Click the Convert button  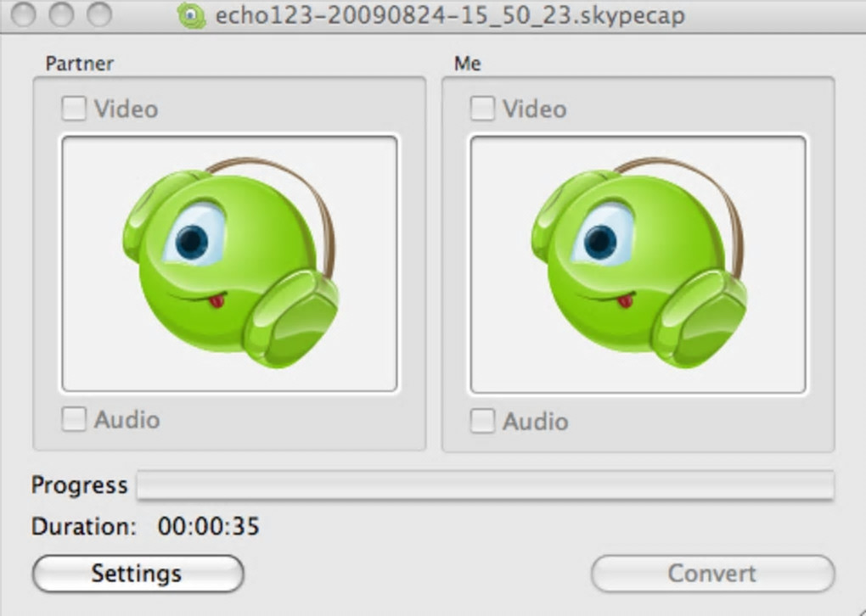pos(712,574)
